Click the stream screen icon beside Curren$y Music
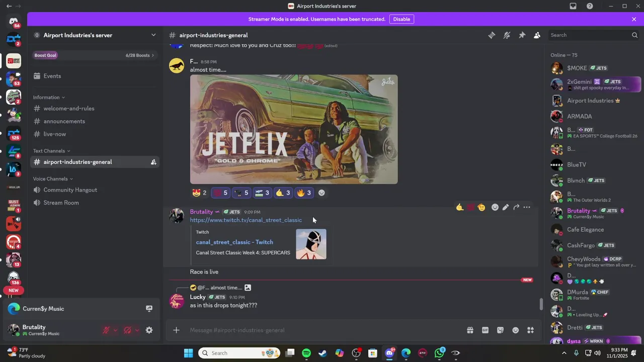Viewport: 644px width, 362px height. coord(149,309)
